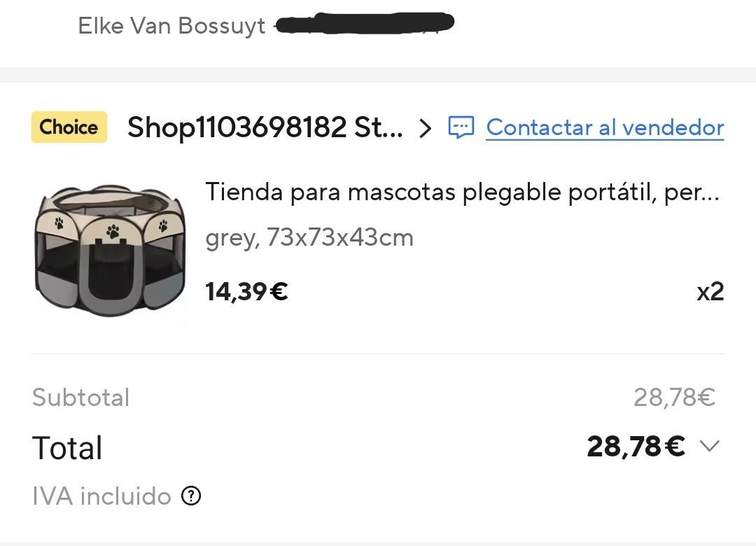The image size is (756, 546).
Task: Select recipient name Elke Van Bossuyt
Action: (171, 26)
